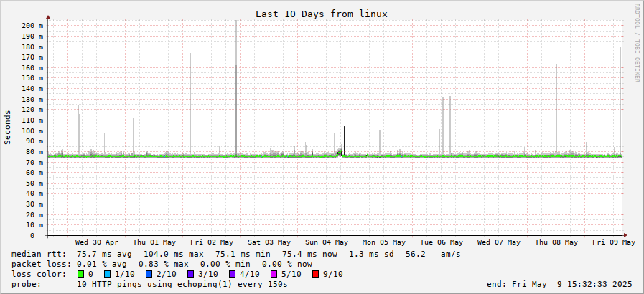
Task: Click the 'Thu 08 May' date label
Action: point(556,242)
